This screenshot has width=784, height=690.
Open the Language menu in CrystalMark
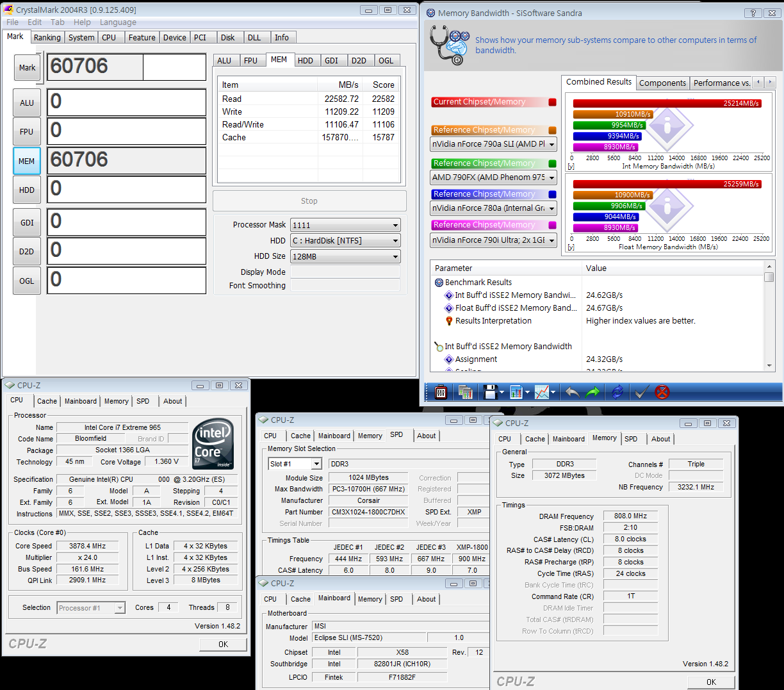118,22
